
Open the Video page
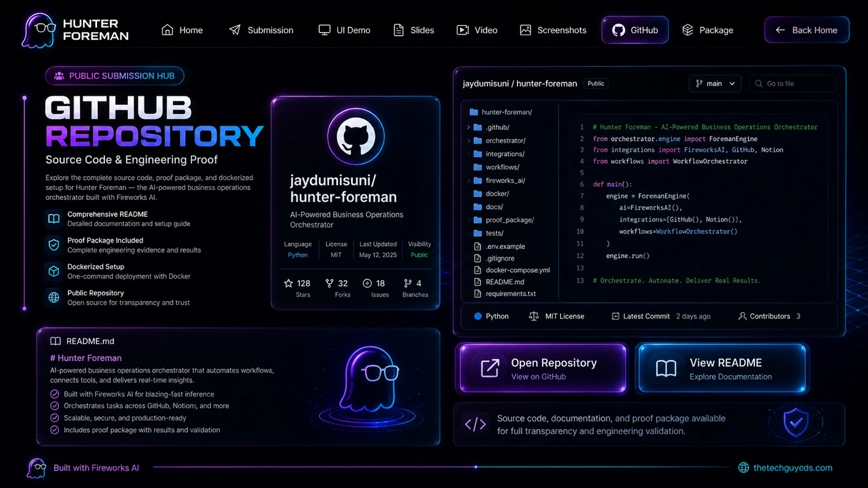(x=477, y=30)
